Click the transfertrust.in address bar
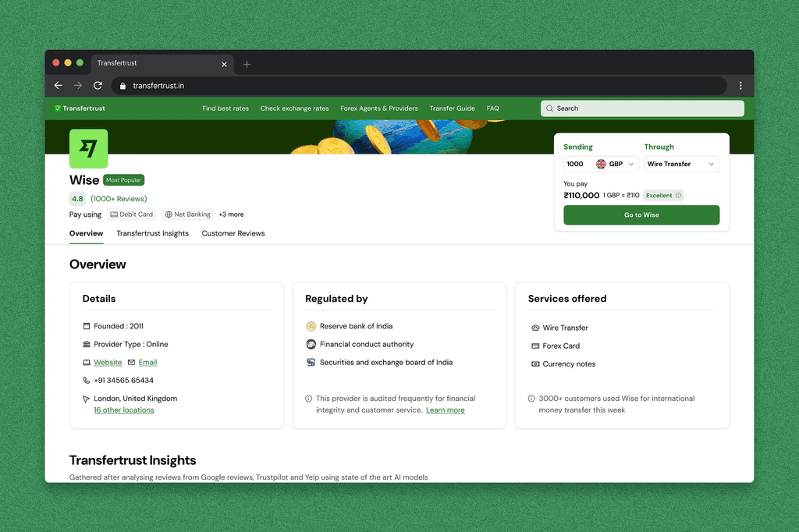Image resolution: width=799 pixels, height=532 pixels. point(419,86)
